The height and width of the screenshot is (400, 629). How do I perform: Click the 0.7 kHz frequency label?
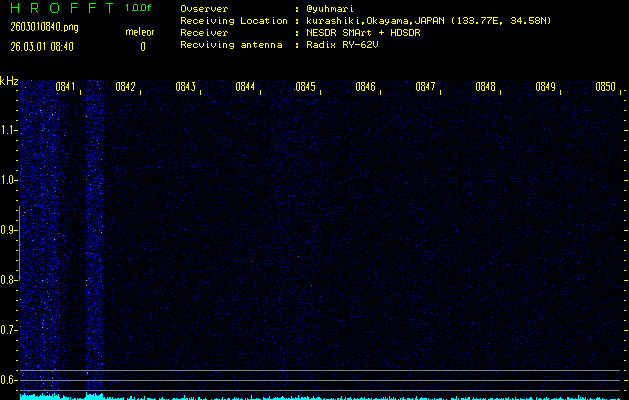click(x=9, y=330)
